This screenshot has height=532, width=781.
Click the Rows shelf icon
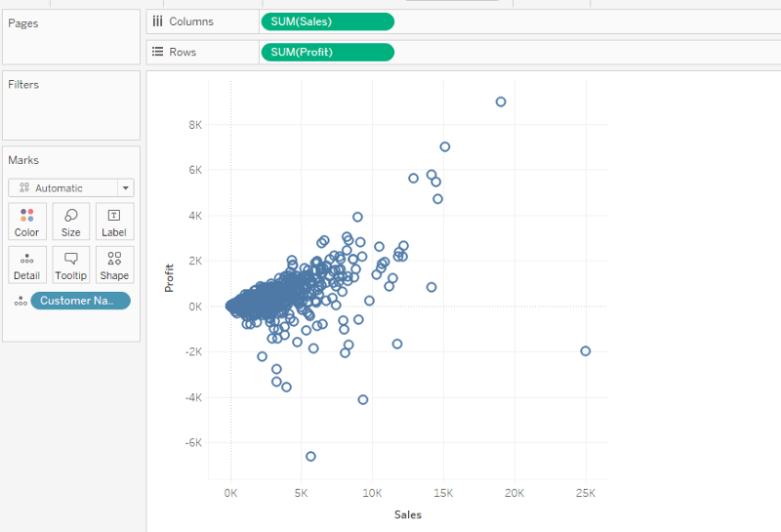point(157,52)
